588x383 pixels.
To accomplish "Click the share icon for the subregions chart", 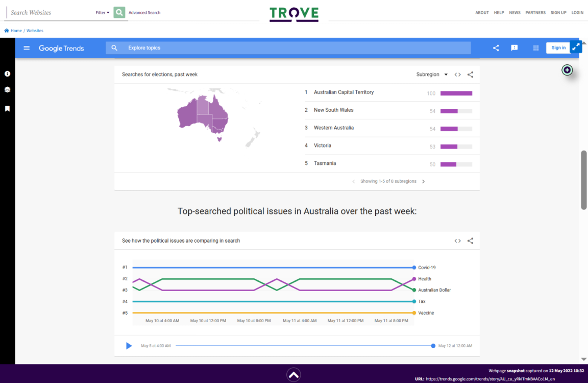I will tap(470, 74).
